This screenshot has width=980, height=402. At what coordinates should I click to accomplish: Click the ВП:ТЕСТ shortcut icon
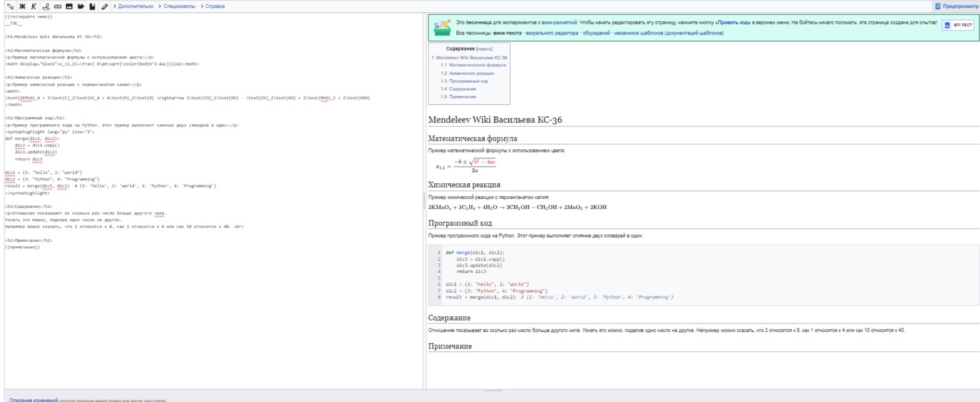pos(947,25)
